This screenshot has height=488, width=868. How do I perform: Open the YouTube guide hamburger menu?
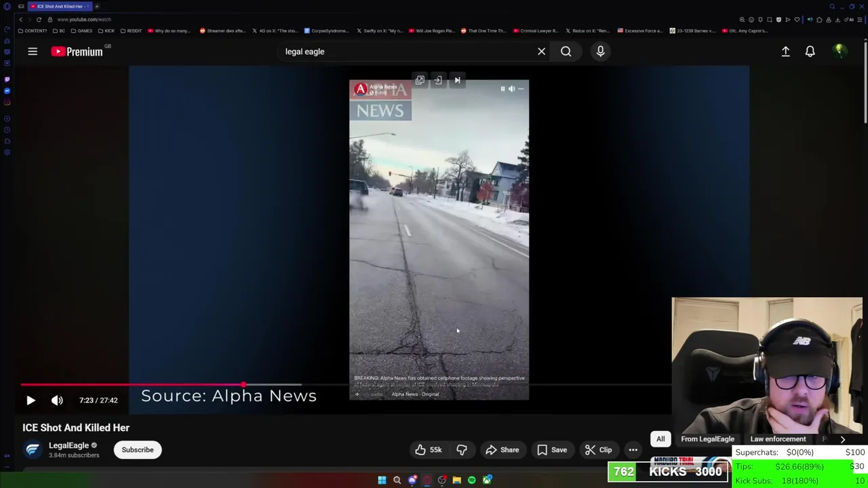pos(33,52)
